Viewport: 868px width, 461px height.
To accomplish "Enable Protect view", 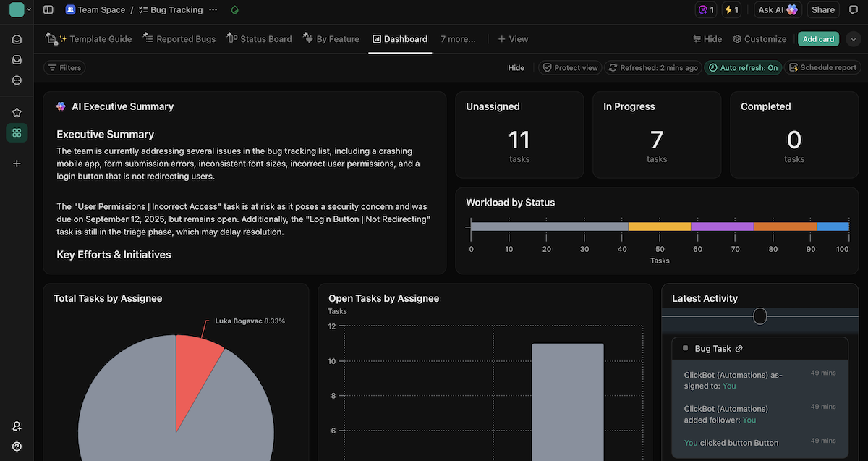I will 570,67.
